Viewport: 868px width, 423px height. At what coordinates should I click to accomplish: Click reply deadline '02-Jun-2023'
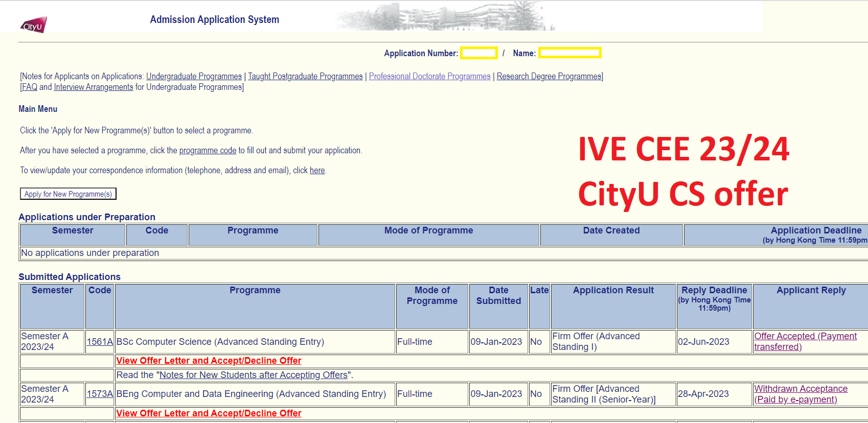pyautogui.click(x=703, y=342)
